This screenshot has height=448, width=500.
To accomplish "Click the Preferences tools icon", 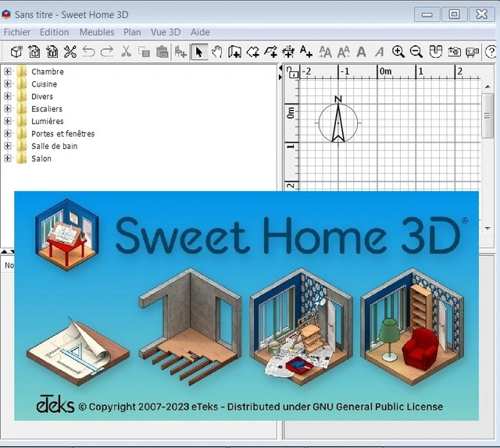I will coord(70,52).
